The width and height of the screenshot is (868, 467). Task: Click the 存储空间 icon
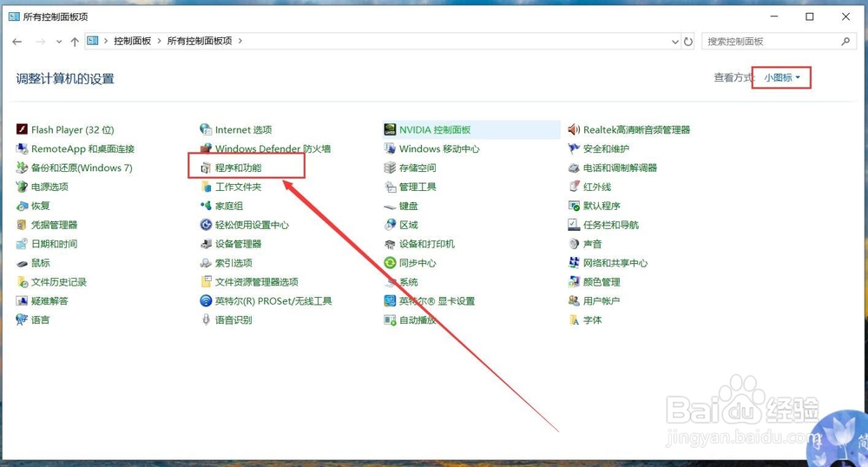click(390, 168)
